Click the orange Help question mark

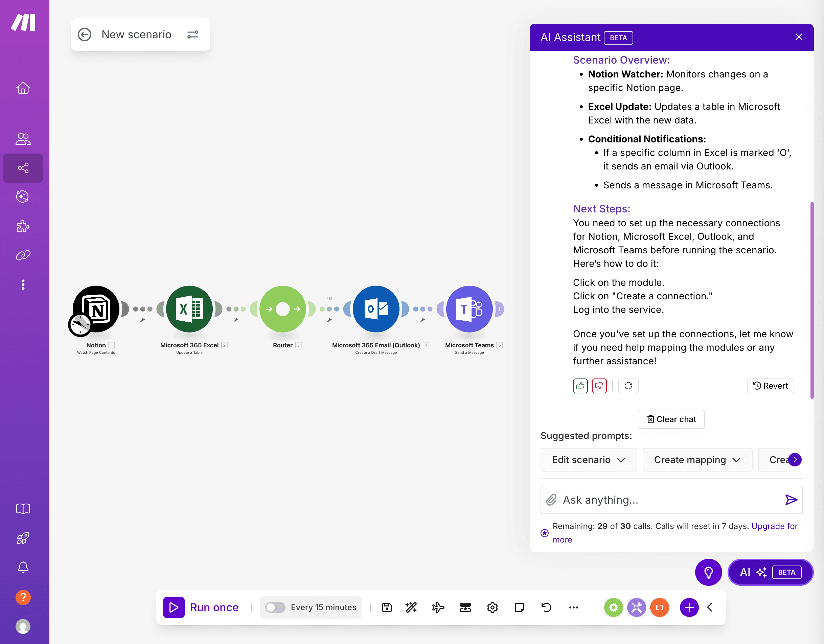click(x=23, y=597)
